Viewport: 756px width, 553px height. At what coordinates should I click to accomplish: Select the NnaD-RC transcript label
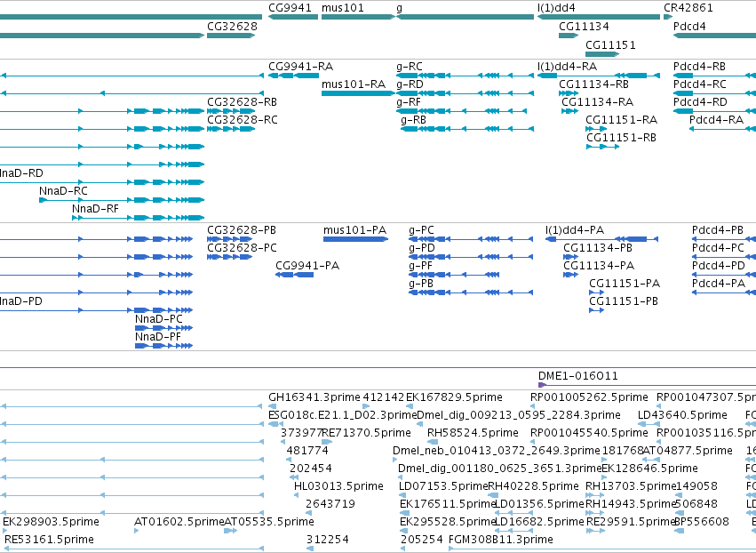[64, 191]
